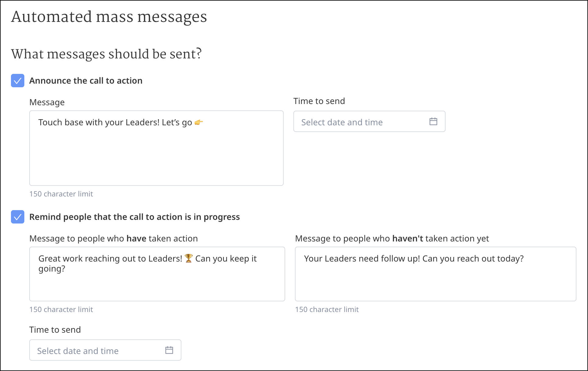Click the 'Message to people who have taken action' label
This screenshot has width=588, height=371.
[x=113, y=238]
